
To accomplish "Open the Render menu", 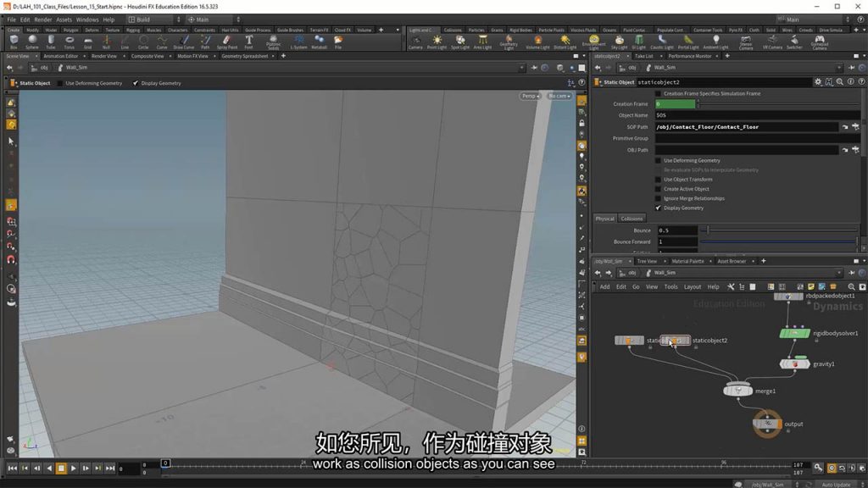I will coord(42,19).
